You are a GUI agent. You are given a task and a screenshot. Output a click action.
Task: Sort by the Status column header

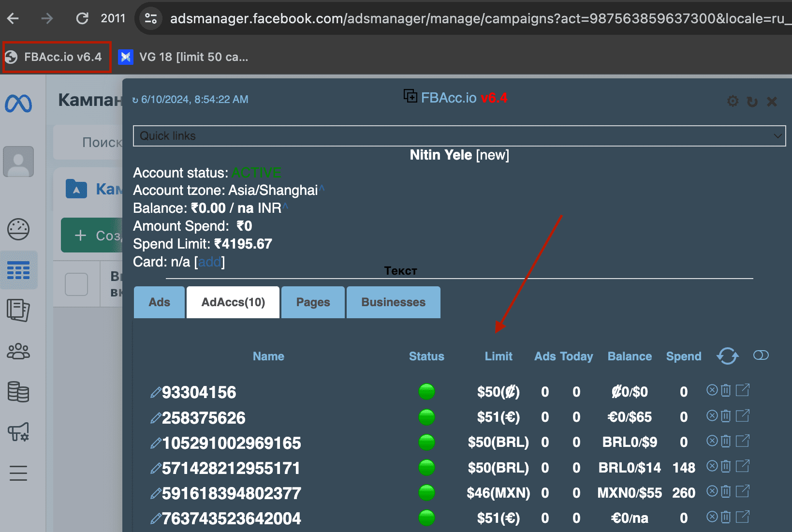pyautogui.click(x=426, y=356)
